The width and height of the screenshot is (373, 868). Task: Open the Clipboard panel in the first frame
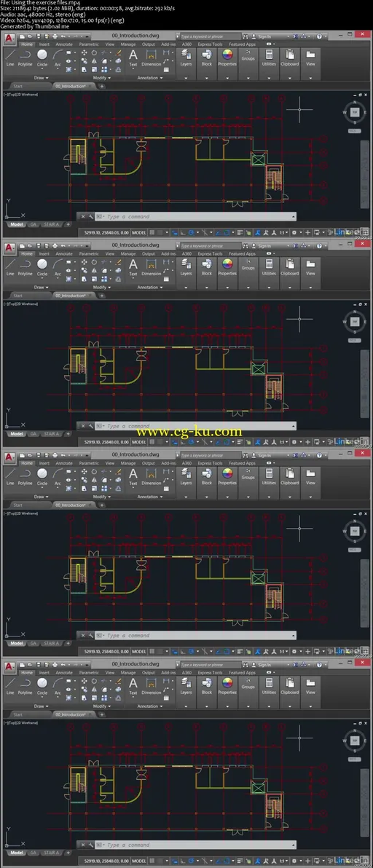289,57
